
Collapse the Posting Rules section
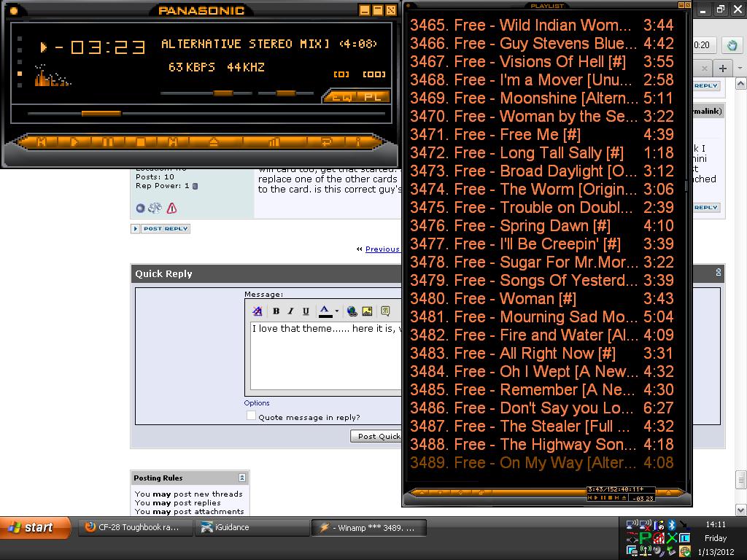coord(242,478)
